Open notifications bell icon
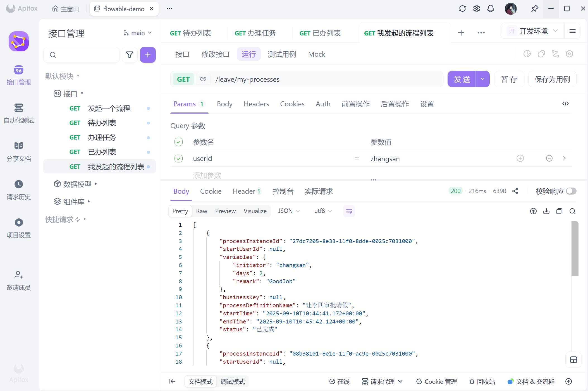Screen dimensions: 588x391 pyautogui.click(x=491, y=9)
